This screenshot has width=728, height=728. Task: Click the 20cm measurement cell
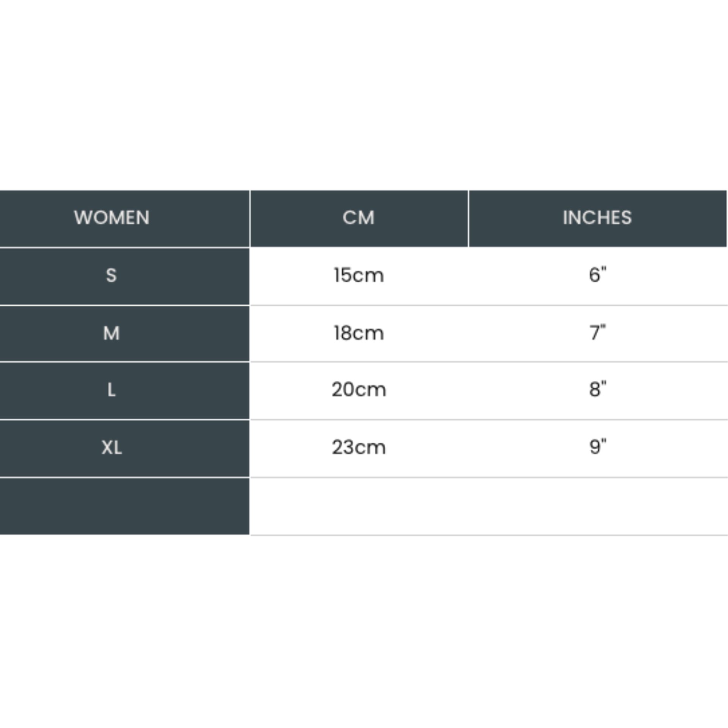(359, 390)
